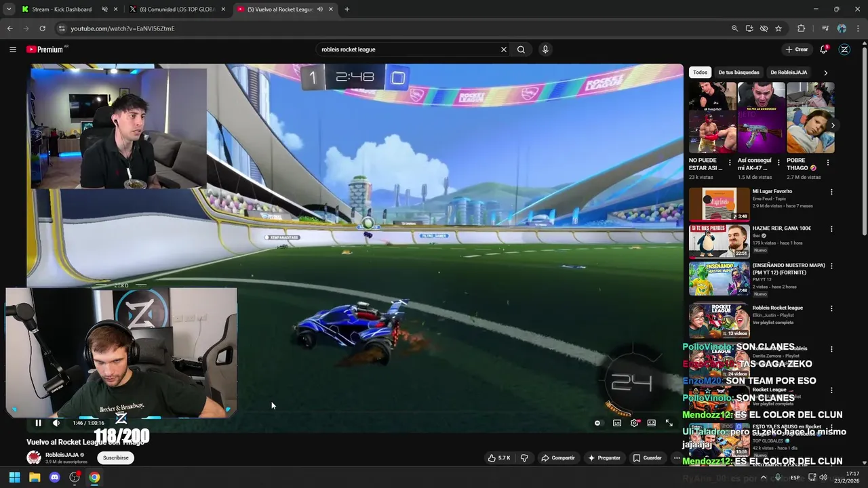Open options for NO PUEDE ESTAR ASI short

(x=730, y=163)
